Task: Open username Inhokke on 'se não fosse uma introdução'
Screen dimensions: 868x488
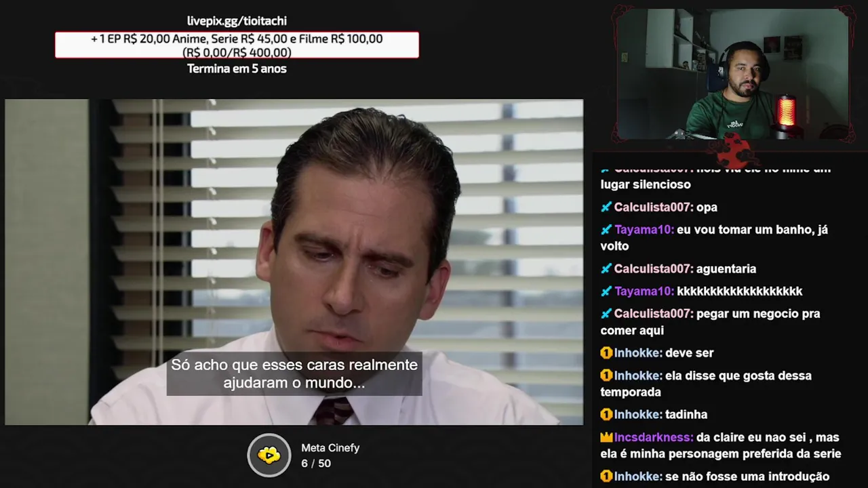Action: tap(638, 476)
